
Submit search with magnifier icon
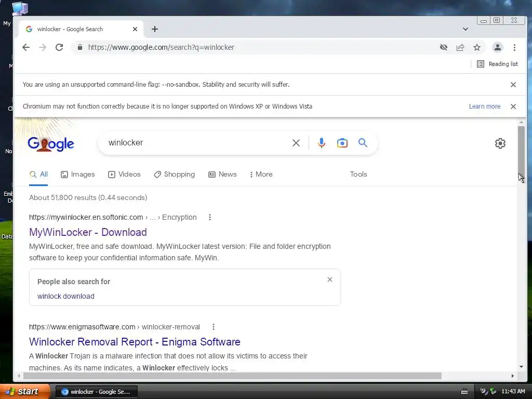click(363, 143)
